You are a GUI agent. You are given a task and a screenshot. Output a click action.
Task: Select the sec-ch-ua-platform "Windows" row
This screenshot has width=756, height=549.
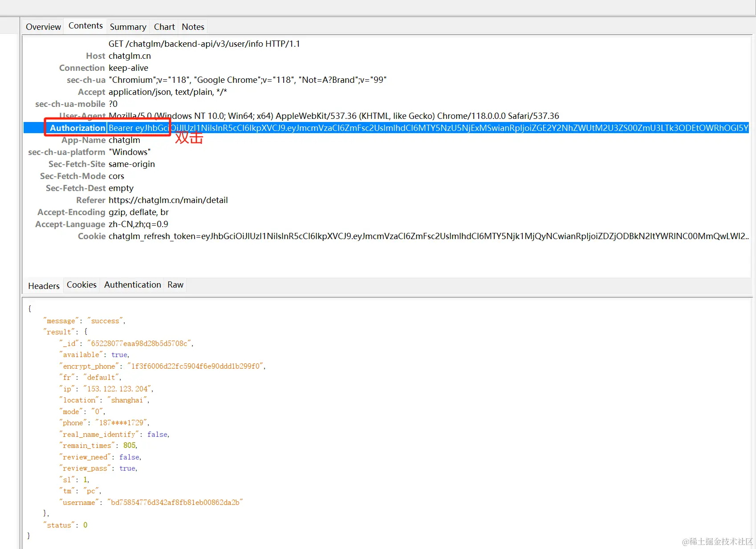point(386,152)
